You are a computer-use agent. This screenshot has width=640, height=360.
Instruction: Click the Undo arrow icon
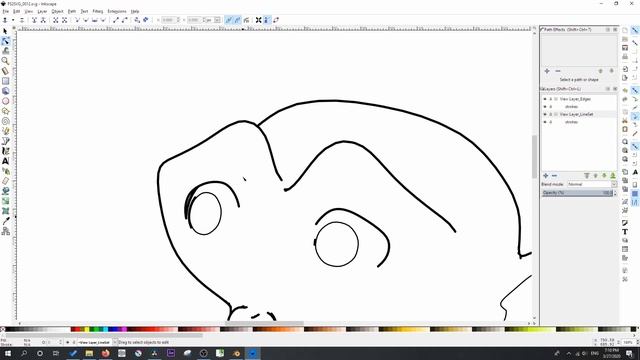(625, 91)
